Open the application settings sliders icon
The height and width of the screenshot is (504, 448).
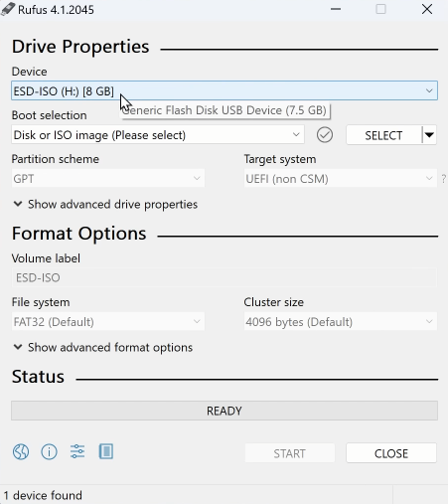[77, 451]
